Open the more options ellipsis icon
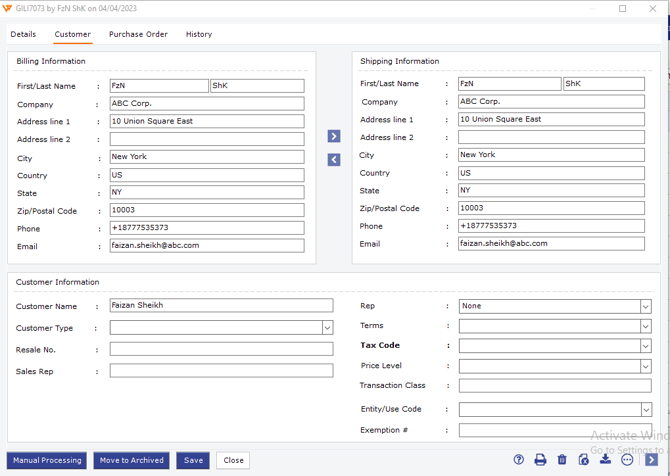Image resolution: width=670 pixels, height=476 pixels. click(627, 460)
